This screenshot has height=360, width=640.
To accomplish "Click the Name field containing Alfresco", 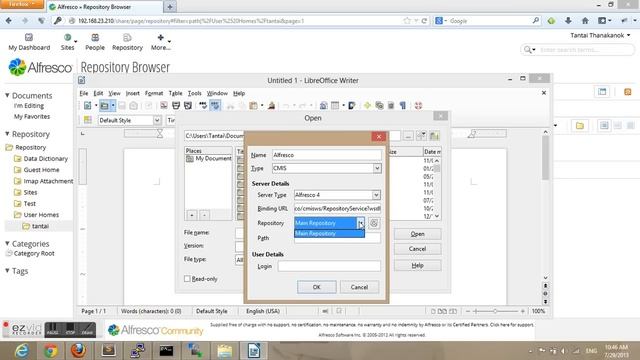I will (327, 155).
